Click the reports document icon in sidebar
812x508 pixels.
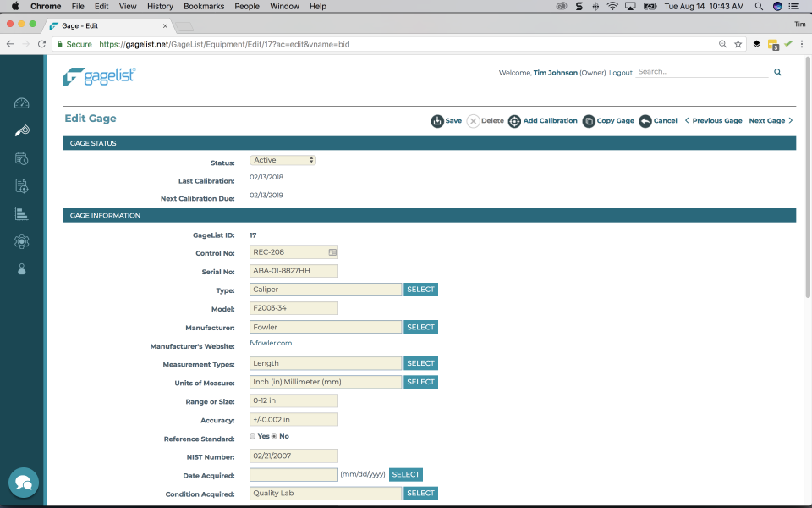(21, 186)
